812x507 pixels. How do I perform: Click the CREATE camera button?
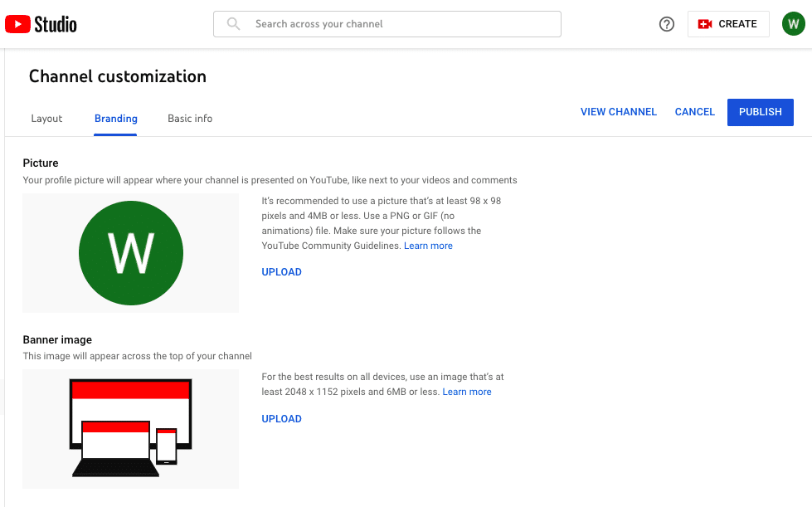[728, 24]
